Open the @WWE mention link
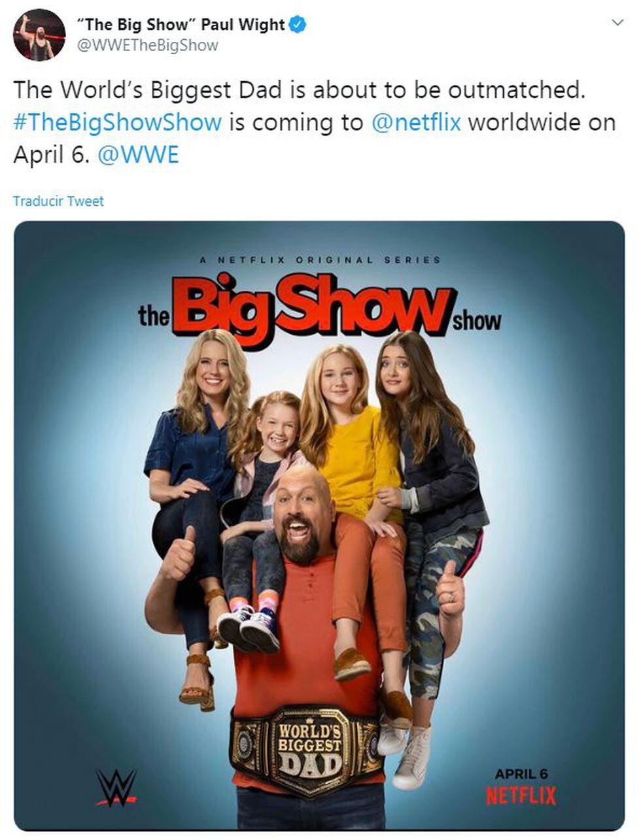 pos(138,155)
